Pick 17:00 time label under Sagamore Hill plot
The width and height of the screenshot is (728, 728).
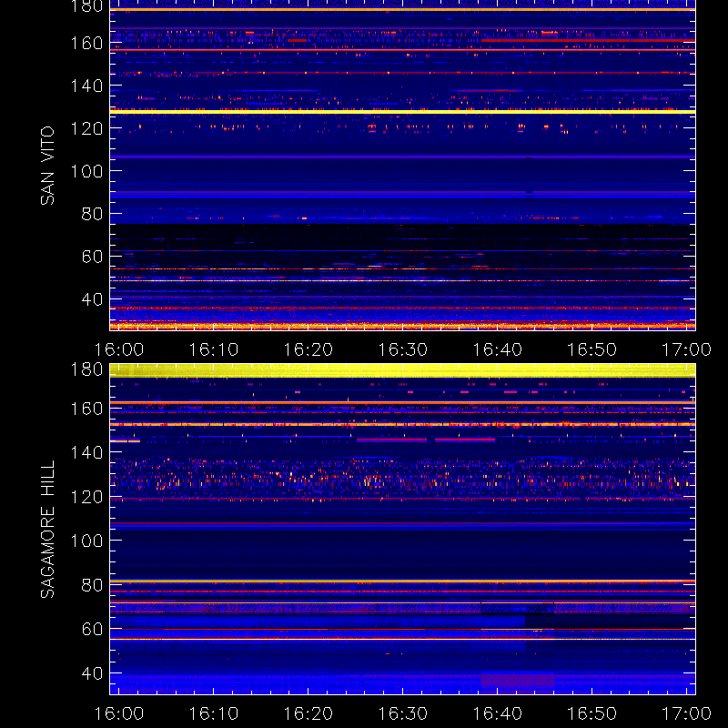[686, 713]
